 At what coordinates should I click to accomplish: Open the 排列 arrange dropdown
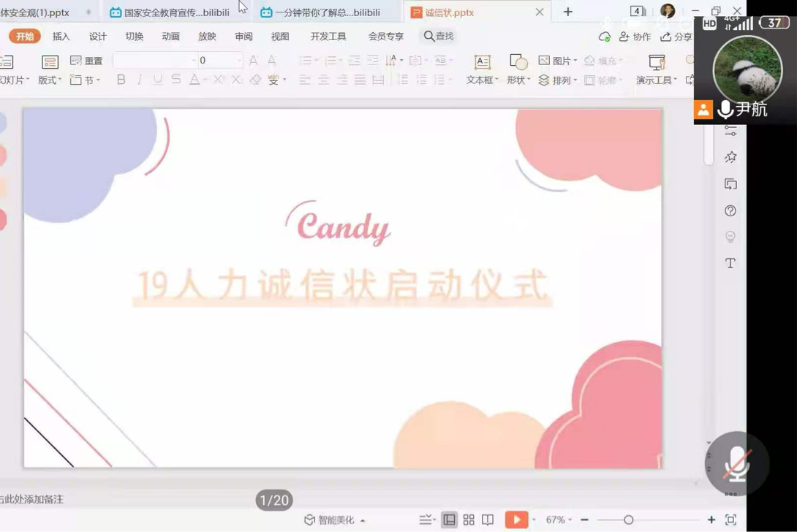pos(555,80)
